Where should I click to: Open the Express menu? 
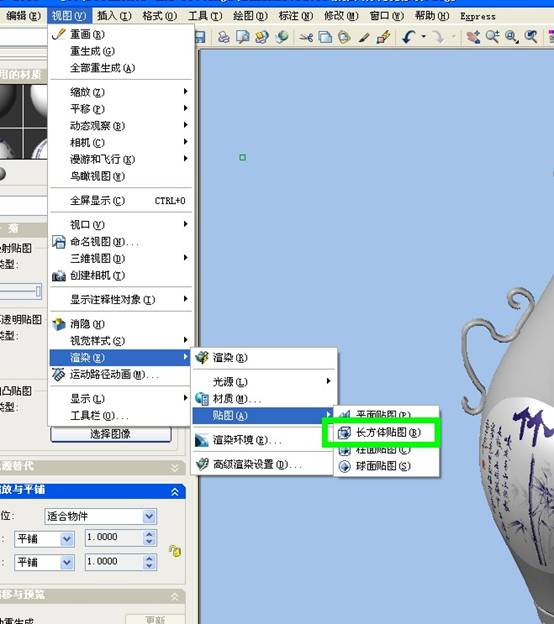point(478,16)
